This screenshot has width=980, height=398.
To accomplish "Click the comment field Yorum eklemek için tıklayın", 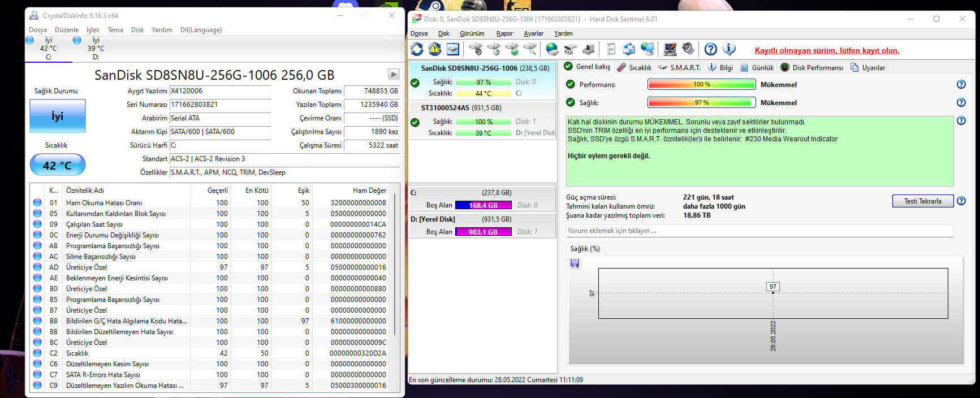I will (759, 231).
